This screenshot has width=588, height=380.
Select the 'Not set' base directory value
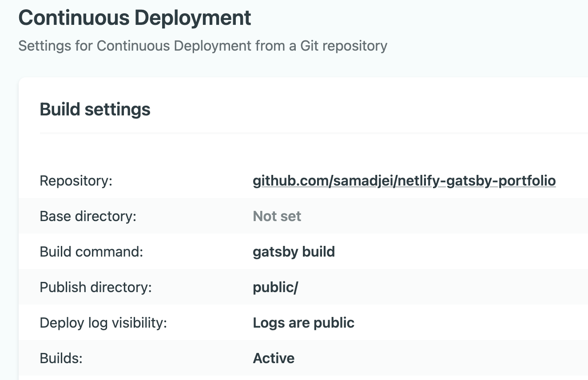click(x=277, y=216)
